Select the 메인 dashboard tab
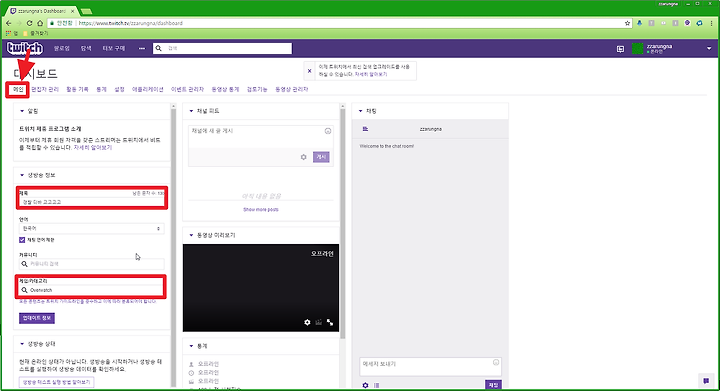 (18, 89)
